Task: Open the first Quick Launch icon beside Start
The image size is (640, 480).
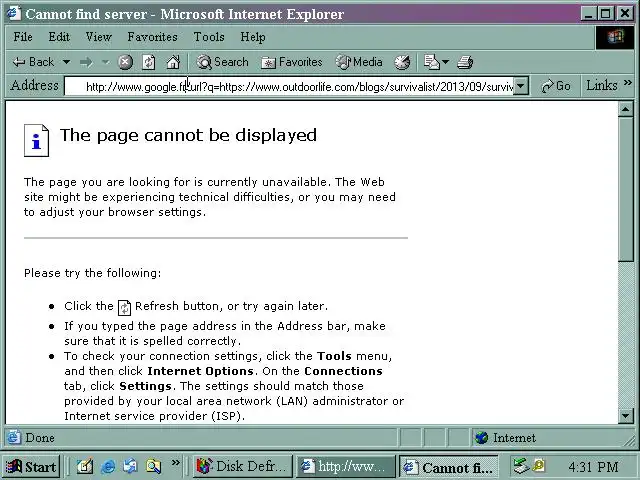Action: coord(85,466)
